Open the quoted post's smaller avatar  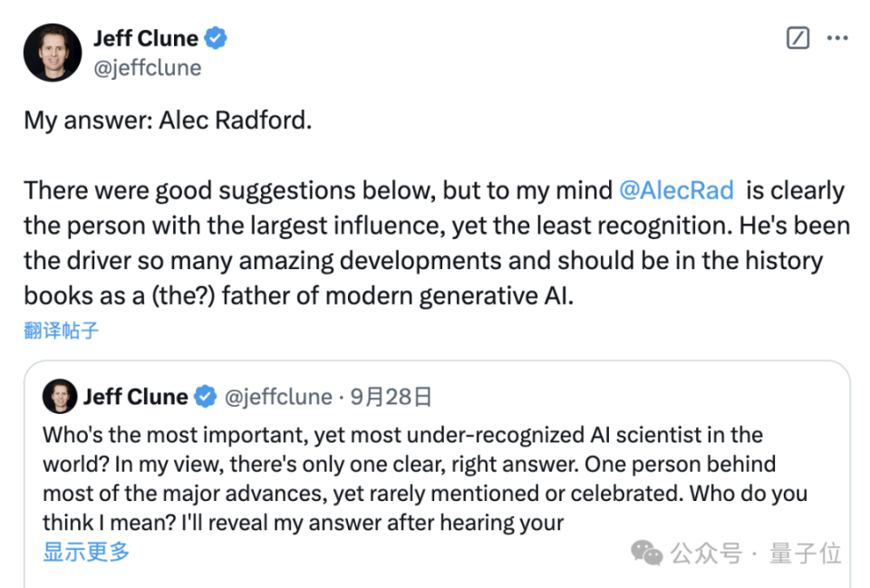click(60, 396)
